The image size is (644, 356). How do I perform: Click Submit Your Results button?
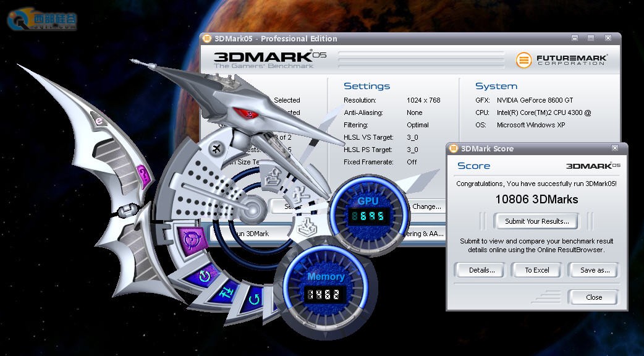(x=537, y=221)
